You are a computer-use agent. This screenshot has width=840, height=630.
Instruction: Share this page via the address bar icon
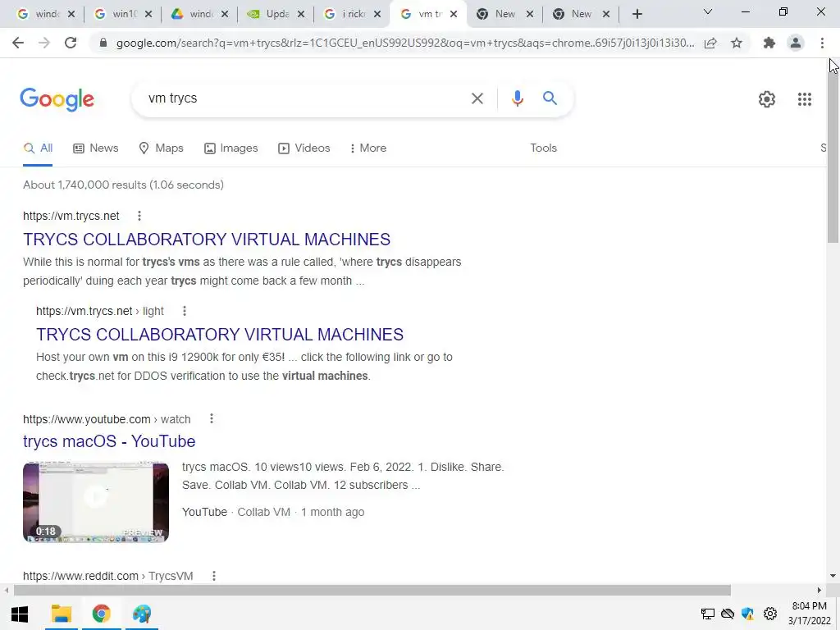click(710, 43)
